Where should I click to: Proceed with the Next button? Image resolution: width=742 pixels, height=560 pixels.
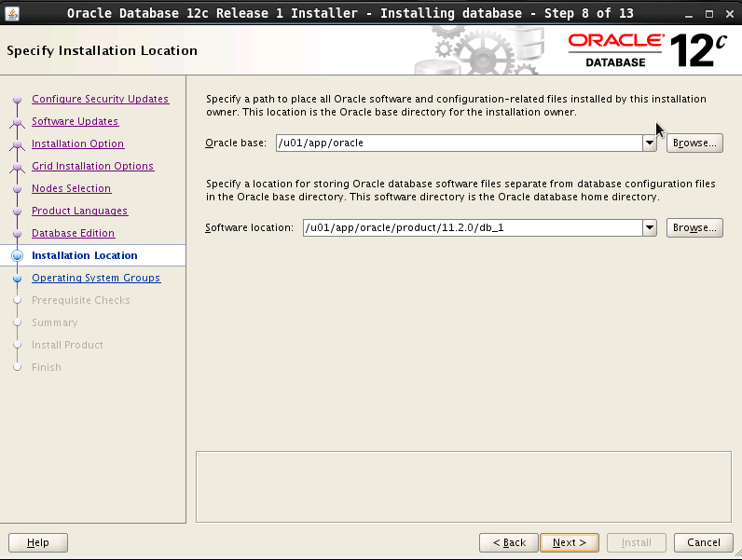click(570, 542)
